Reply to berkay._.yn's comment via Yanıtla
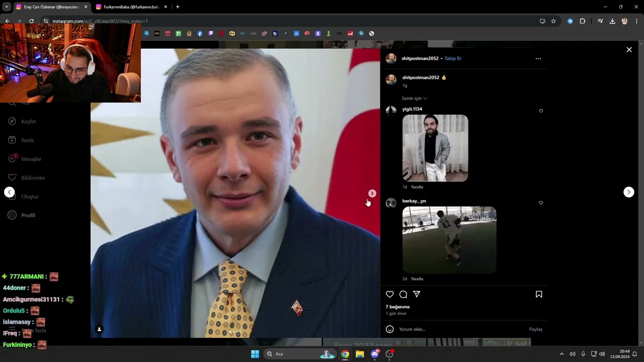Viewport: 644px width, 362px height. (417, 279)
